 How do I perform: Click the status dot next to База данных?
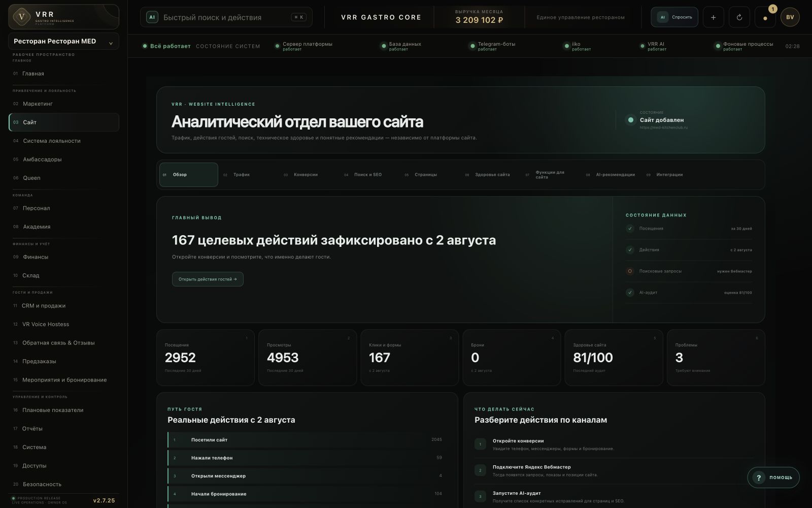(384, 46)
